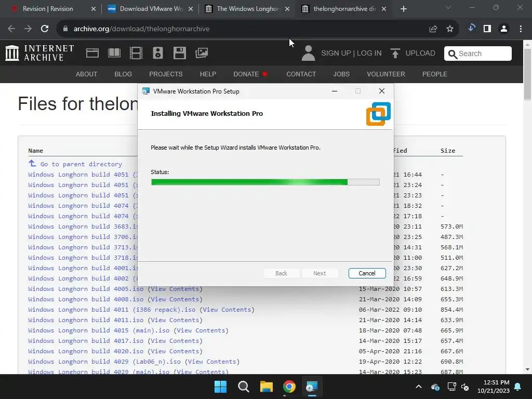This screenshot has width=532, height=399.
Task: Open Internet Archive video film icon
Action: point(136,53)
